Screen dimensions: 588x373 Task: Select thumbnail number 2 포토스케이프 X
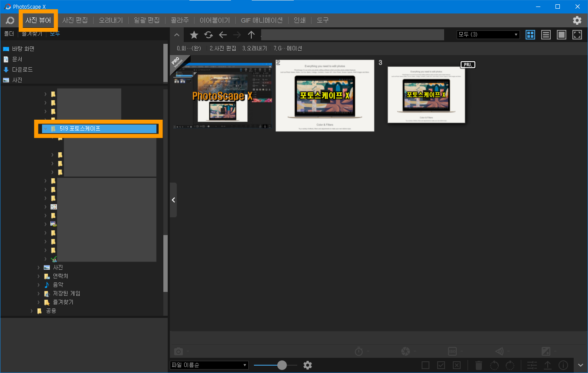point(325,95)
